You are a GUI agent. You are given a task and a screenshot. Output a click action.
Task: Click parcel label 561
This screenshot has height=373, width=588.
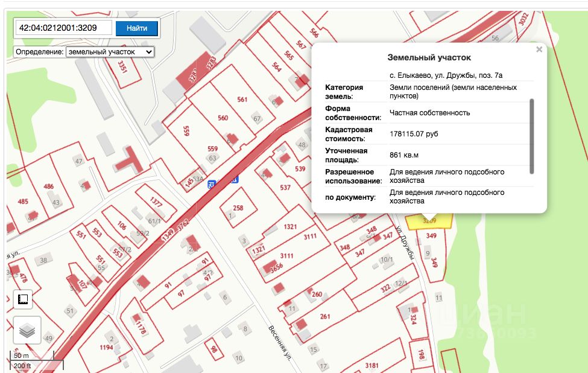point(242,100)
